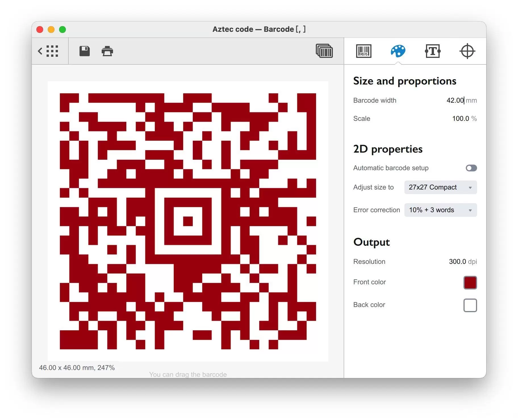Select the palette appearance tab

(x=398, y=51)
